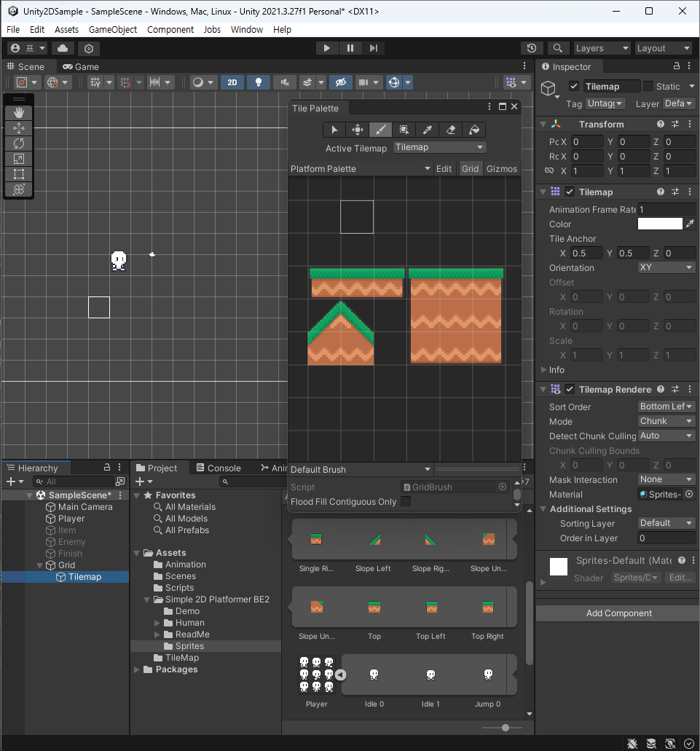Open Undo History icon
The image size is (700, 751).
(x=532, y=48)
